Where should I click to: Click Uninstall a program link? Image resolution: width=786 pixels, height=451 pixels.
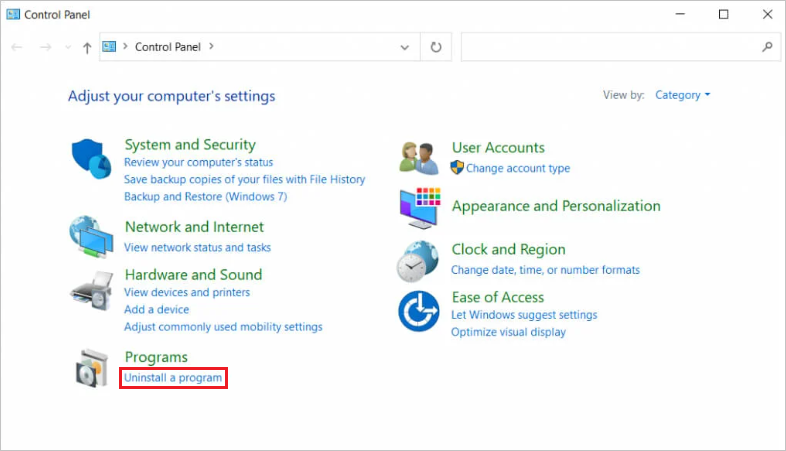173,378
